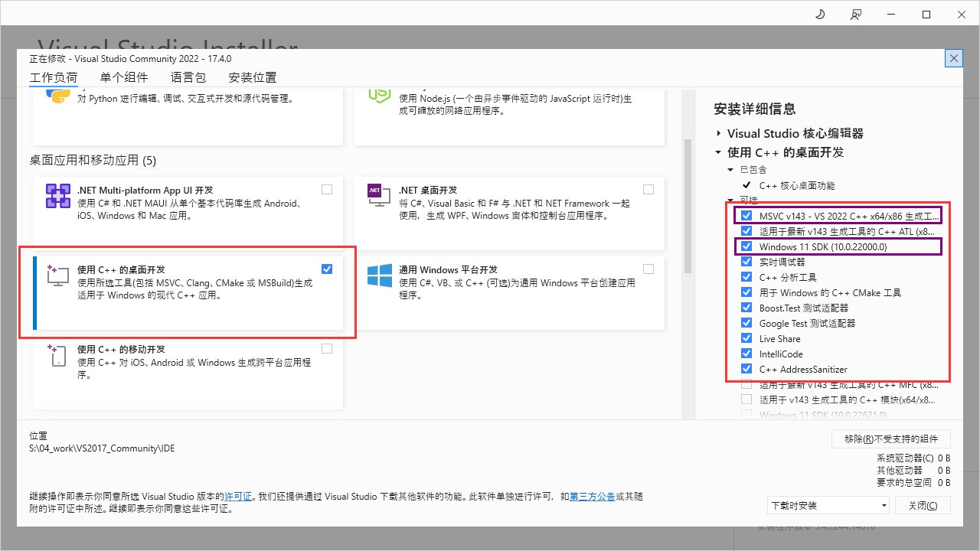Uncheck C++ AddressSanitizer component
Image resolution: width=980 pixels, height=551 pixels.
pos(746,369)
